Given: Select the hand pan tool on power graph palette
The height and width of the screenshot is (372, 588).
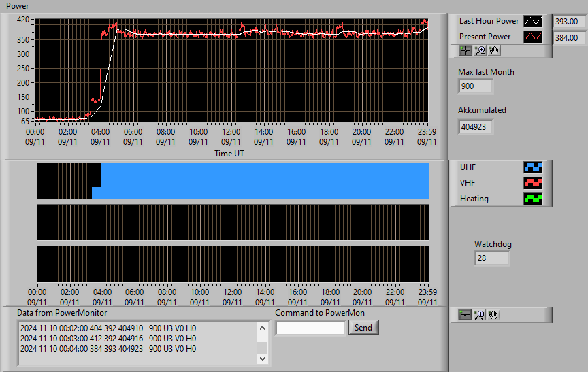Looking at the screenshot, I should coord(494,50).
